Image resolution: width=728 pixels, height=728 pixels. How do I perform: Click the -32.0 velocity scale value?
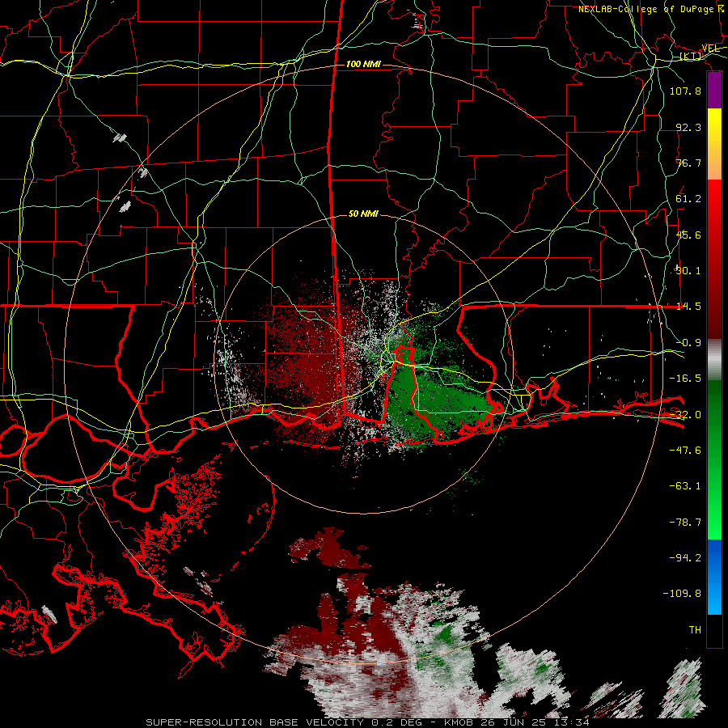coord(685,415)
